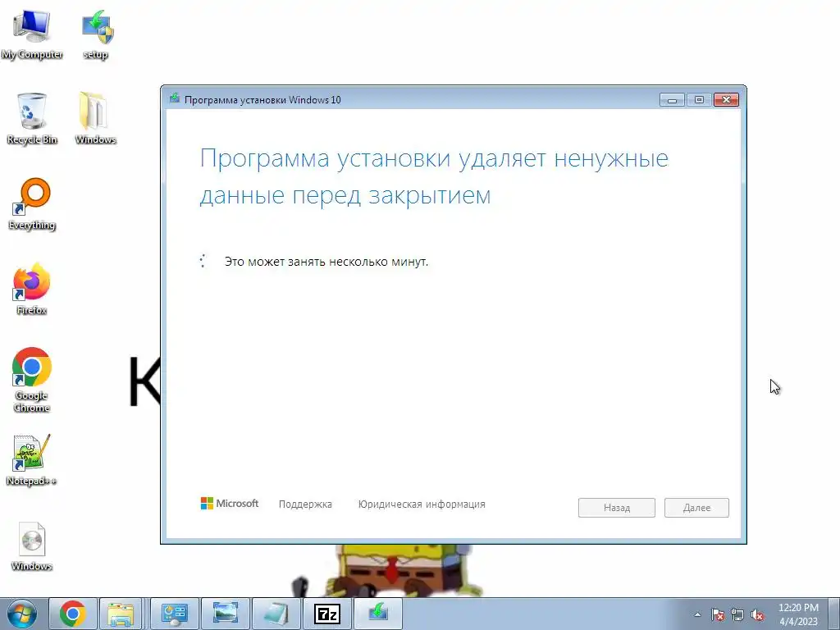Image resolution: width=840 pixels, height=630 pixels.
Task: Click the Microsoft logo in setup window
Action: click(x=230, y=504)
